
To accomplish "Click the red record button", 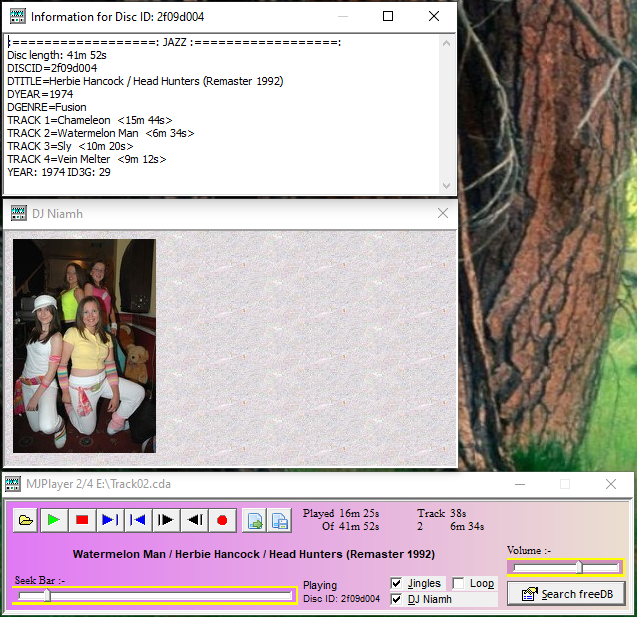I will [x=222, y=520].
